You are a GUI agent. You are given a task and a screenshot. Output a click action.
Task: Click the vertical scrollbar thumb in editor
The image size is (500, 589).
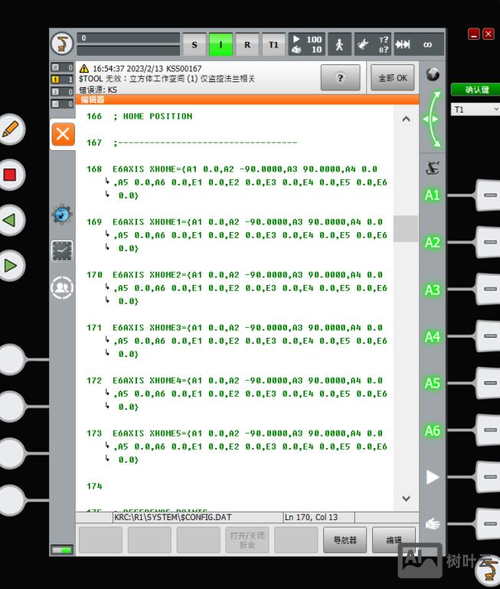(406, 229)
